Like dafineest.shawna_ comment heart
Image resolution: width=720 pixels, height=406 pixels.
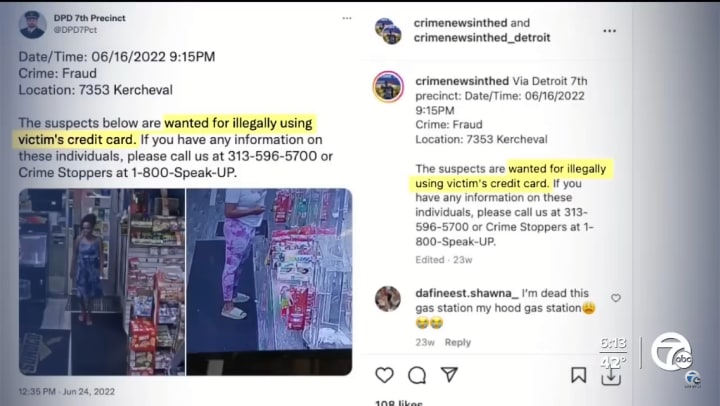click(616, 298)
